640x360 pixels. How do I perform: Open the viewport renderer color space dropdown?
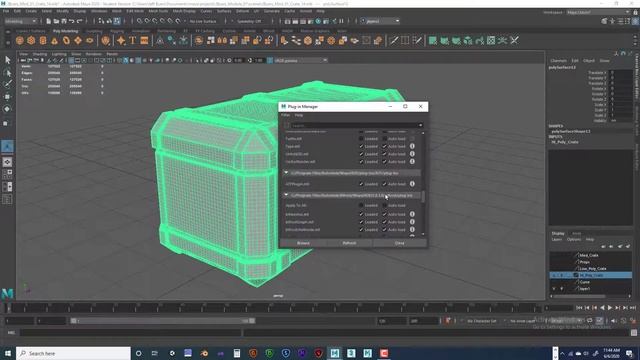pyautogui.click(x=300, y=60)
